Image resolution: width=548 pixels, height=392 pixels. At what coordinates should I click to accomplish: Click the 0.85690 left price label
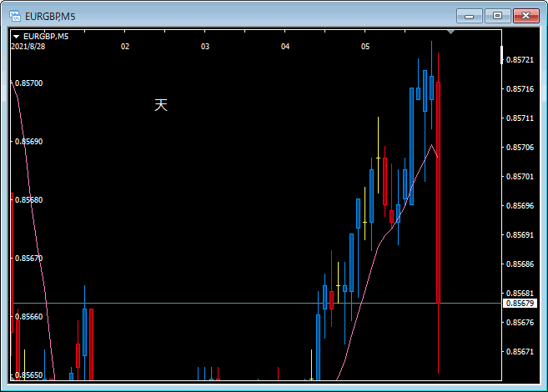coord(28,142)
